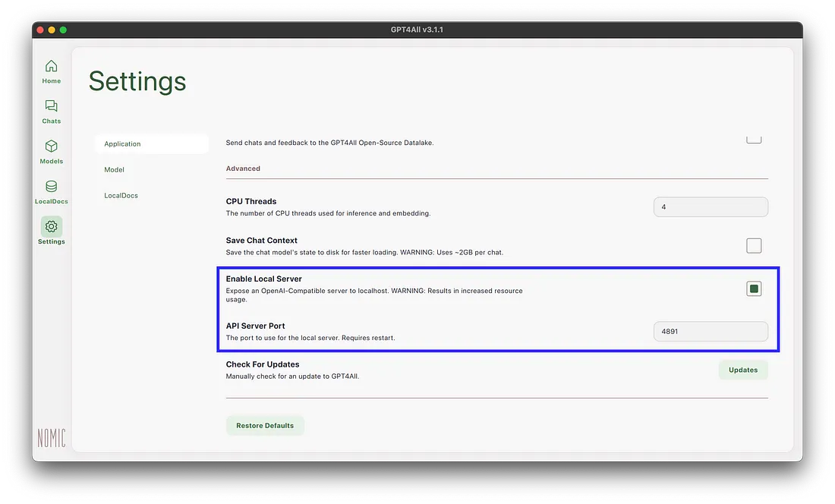Click the Updates button
Viewport: 835px width, 504px height.
[x=742, y=370]
